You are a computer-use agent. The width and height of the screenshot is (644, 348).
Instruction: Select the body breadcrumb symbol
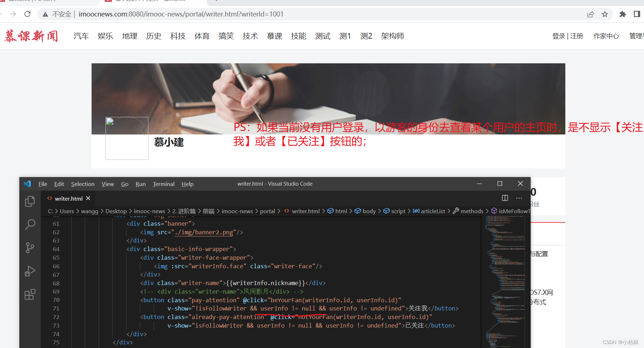pos(365,211)
